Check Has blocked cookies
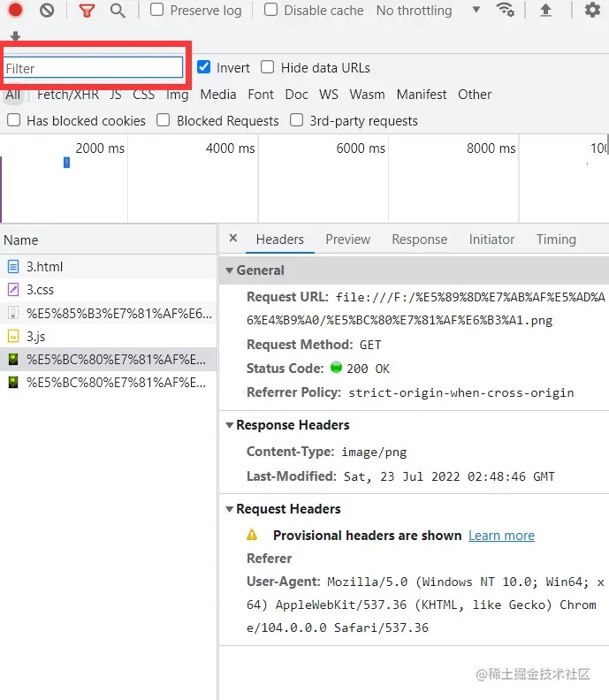Image resolution: width=609 pixels, height=700 pixels. pyautogui.click(x=14, y=120)
